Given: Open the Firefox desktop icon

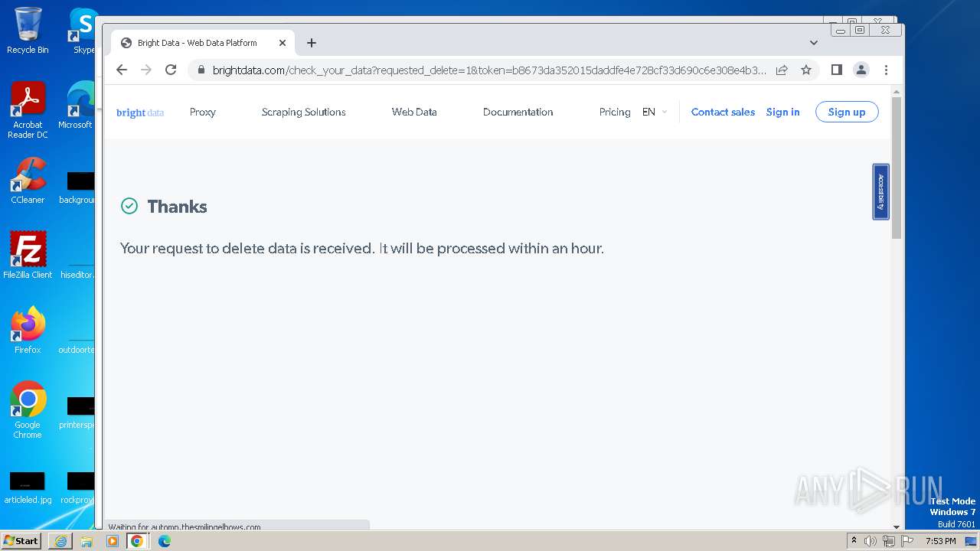Looking at the screenshot, I should 28,331.
